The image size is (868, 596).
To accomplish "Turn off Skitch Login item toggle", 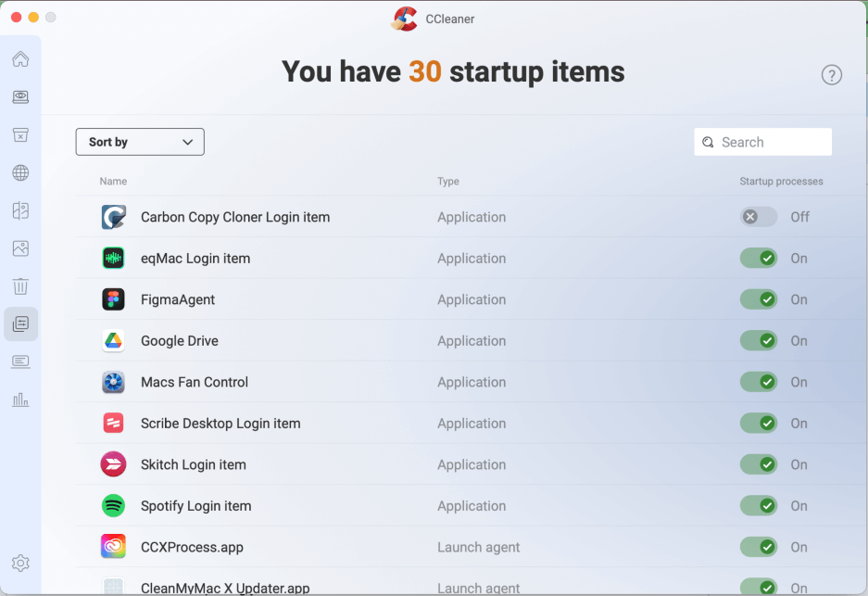I will pos(759,464).
